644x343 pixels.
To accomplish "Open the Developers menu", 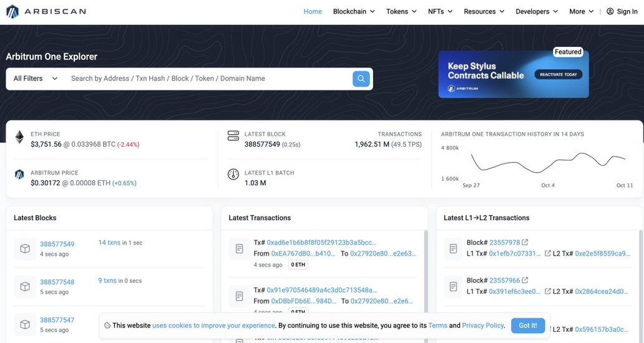I will click(x=537, y=11).
